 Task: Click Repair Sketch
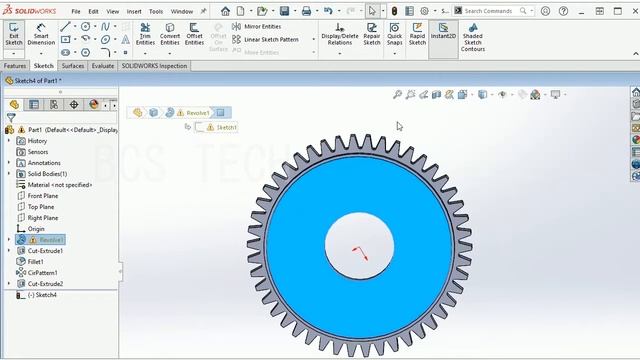click(x=372, y=34)
